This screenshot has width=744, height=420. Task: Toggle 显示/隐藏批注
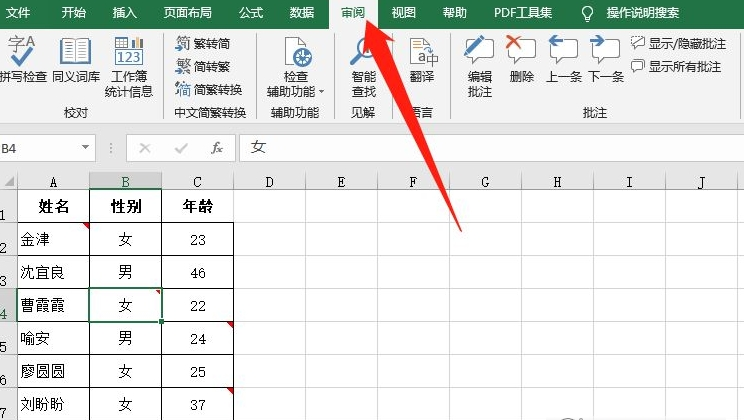click(x=679, y=44)
